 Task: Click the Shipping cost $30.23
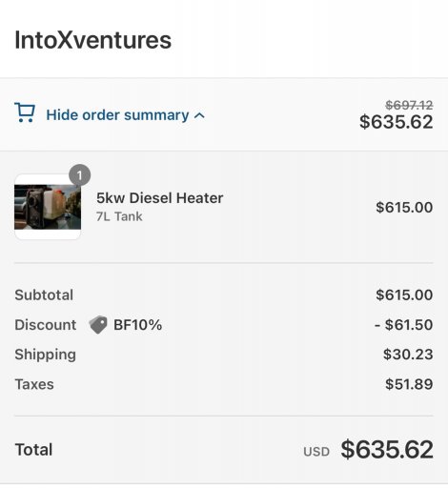point(408,355)
